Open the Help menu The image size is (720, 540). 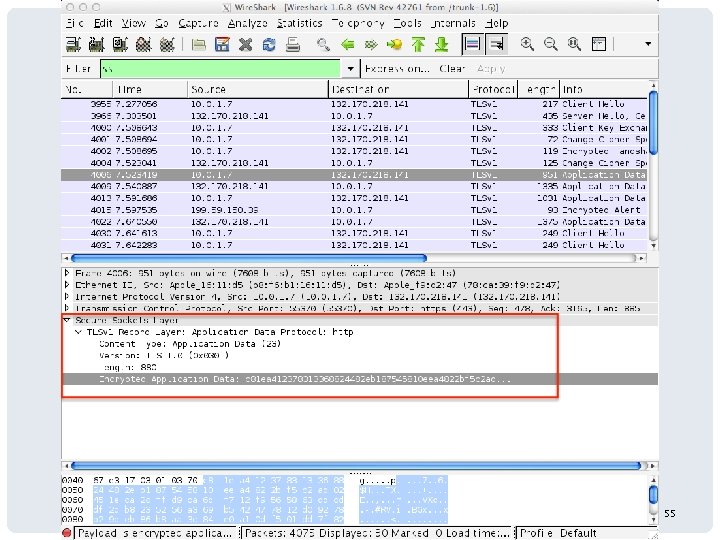point(497,23)
